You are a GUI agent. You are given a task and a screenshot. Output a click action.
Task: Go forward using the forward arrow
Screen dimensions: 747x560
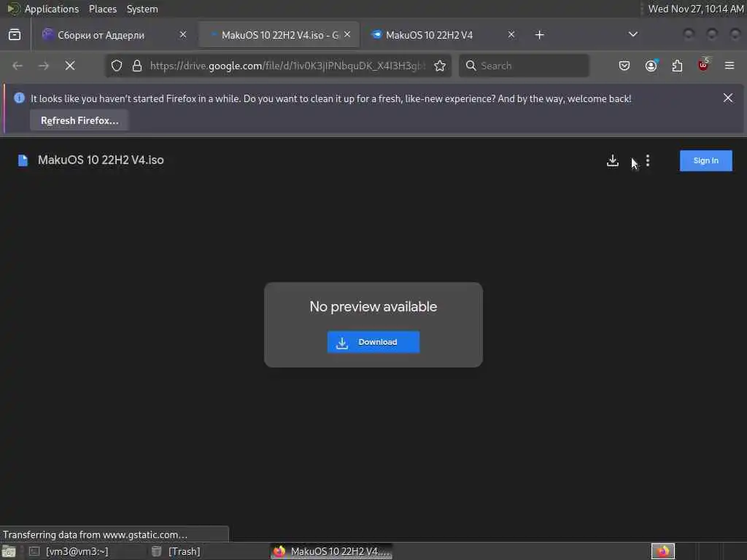click(44, 66)
